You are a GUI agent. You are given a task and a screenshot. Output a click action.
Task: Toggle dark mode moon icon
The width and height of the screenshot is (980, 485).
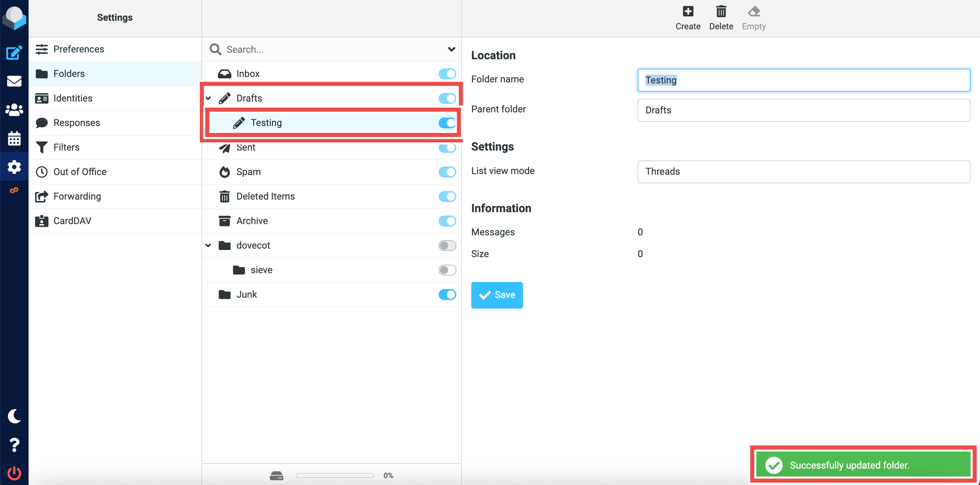[14, 416]
